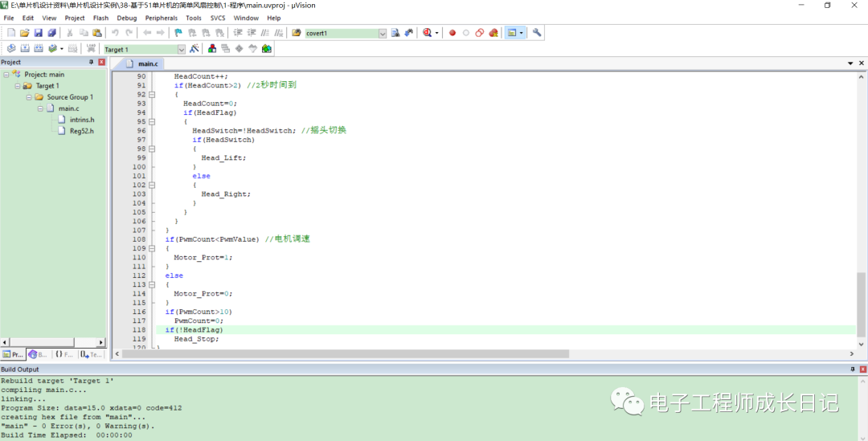Pin the Project panel with the pushpin

point(91,62)
